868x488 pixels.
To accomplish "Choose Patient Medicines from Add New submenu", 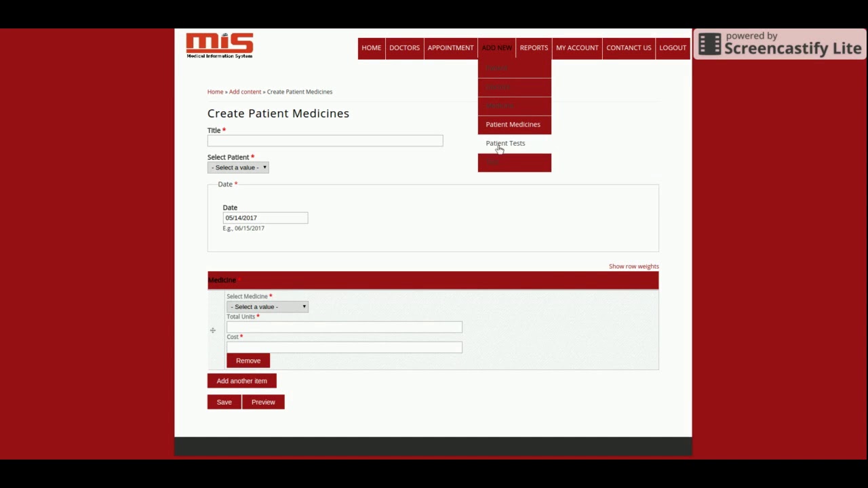I will 514,125.
